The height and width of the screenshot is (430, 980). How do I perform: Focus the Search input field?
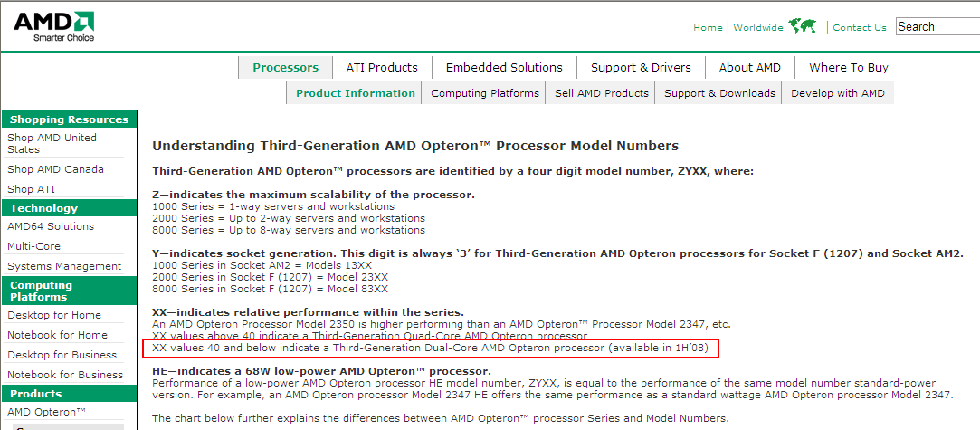pos(937,27)
